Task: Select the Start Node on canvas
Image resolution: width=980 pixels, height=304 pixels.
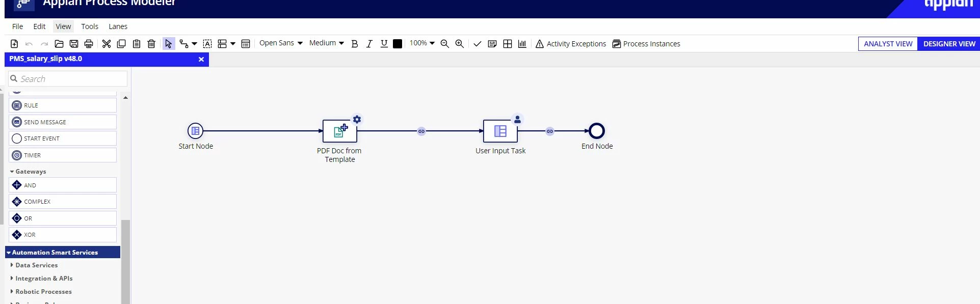Action: point(195,131)
